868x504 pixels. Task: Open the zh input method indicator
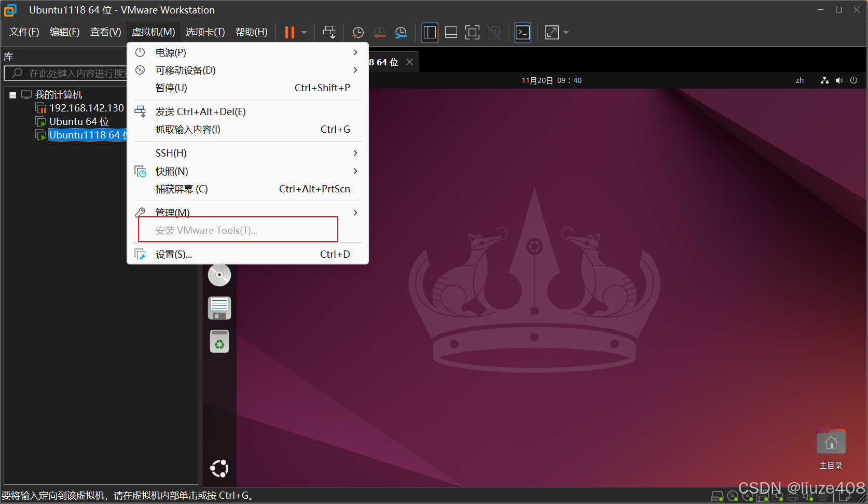[800, 80]
